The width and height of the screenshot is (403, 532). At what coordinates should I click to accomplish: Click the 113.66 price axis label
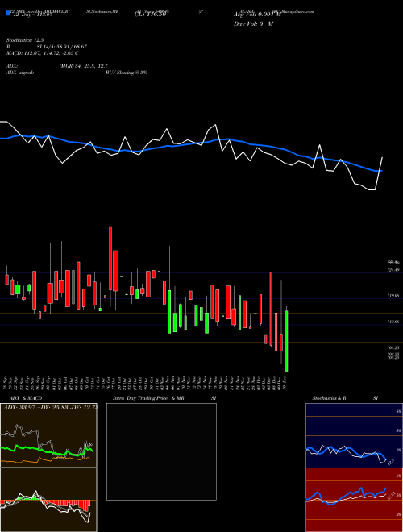tap(393, 321)
